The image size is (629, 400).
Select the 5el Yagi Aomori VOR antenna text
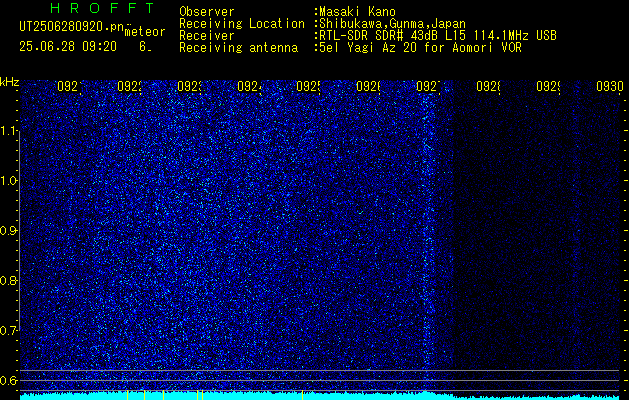point(418,48)
